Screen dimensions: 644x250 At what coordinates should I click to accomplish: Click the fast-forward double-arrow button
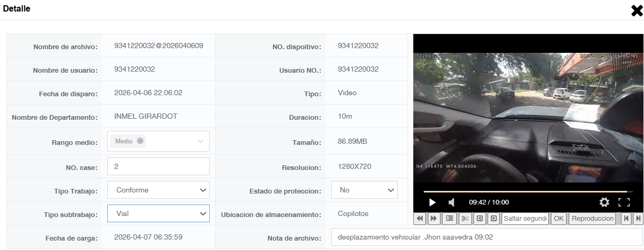pos(434,218)
